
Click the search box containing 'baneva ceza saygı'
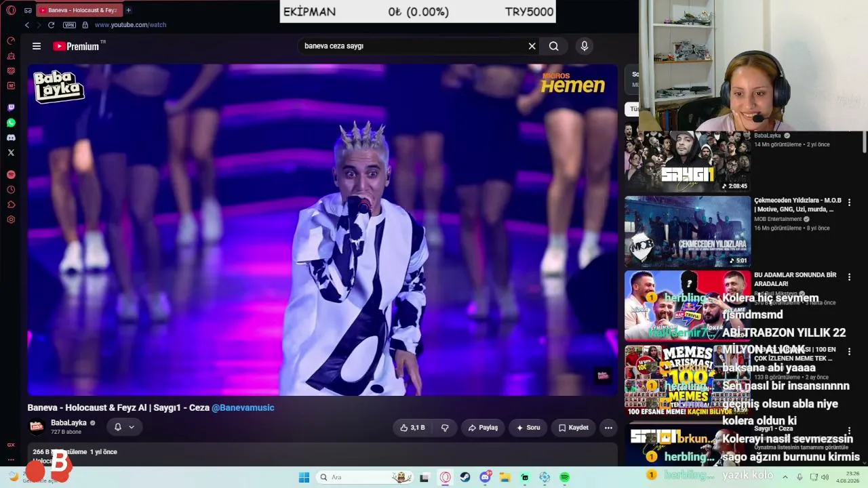pos(410,46)
